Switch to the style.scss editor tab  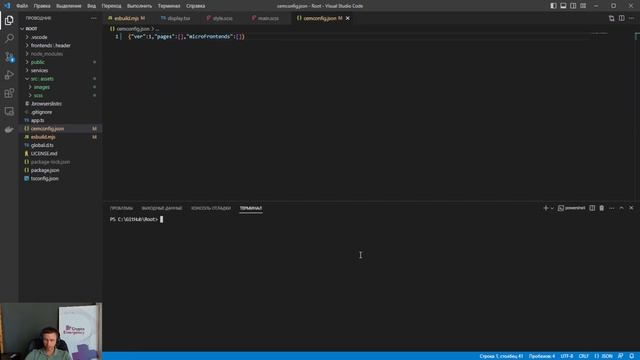(x=222, y=18)
